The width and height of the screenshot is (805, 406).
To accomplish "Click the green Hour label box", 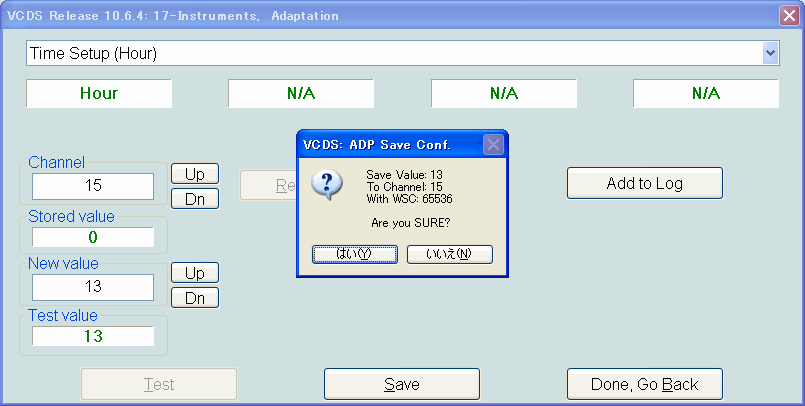I will [x=99, y=93].
